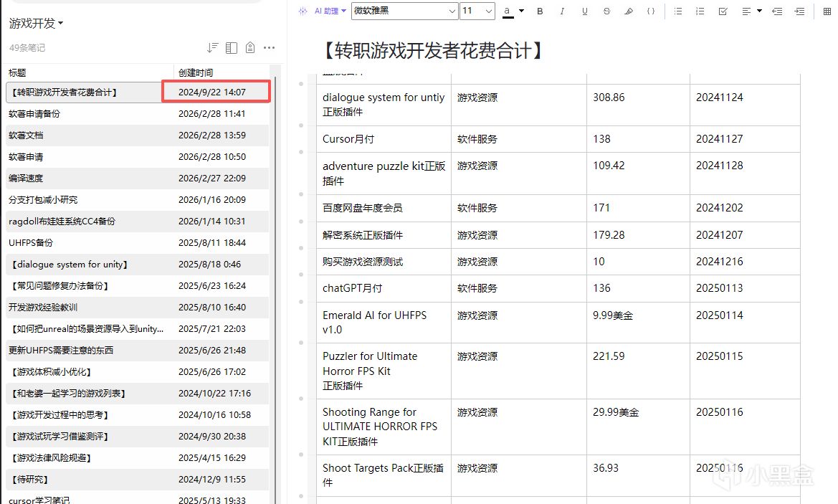Toggle italic formatting
This screenshot has width=838, height=504.
point(562,11)
